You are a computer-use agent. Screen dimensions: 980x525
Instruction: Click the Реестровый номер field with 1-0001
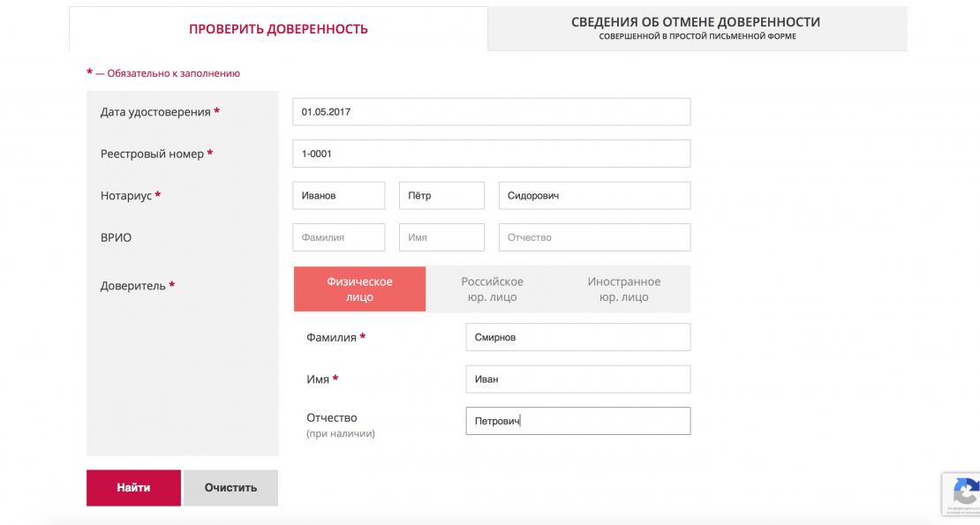click(491, 154)
